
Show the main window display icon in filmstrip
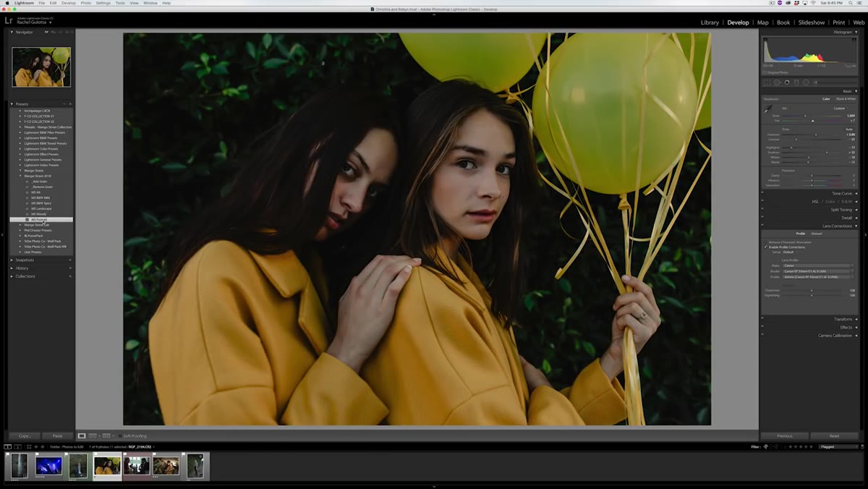coord(7,446)
